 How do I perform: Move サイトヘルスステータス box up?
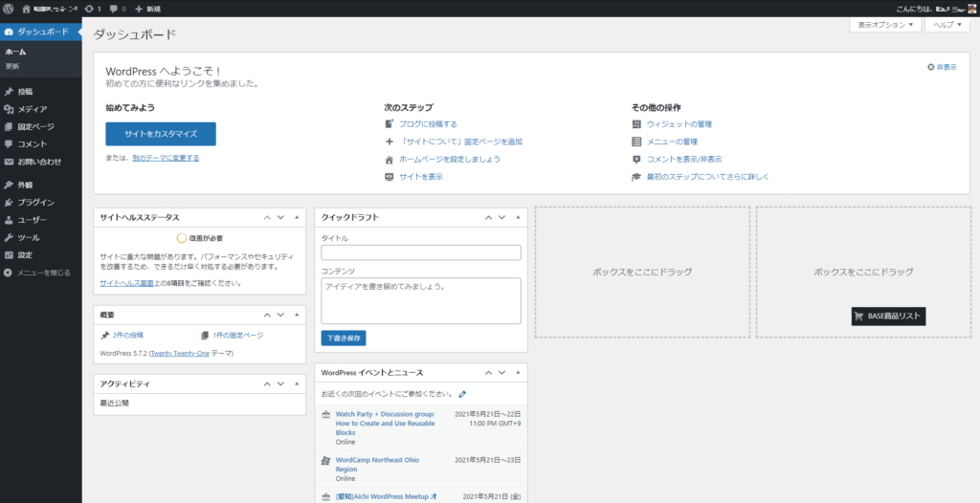(x=268, y=217)
